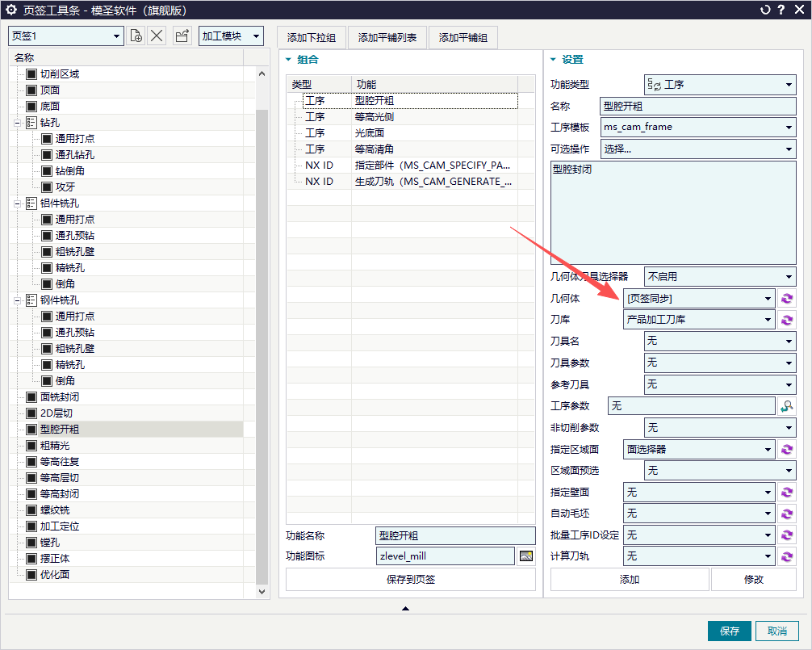Open the 几何体刀具选择器 不启用 dropdown
This screenshot has height=650, width=812.
point(720,277)
